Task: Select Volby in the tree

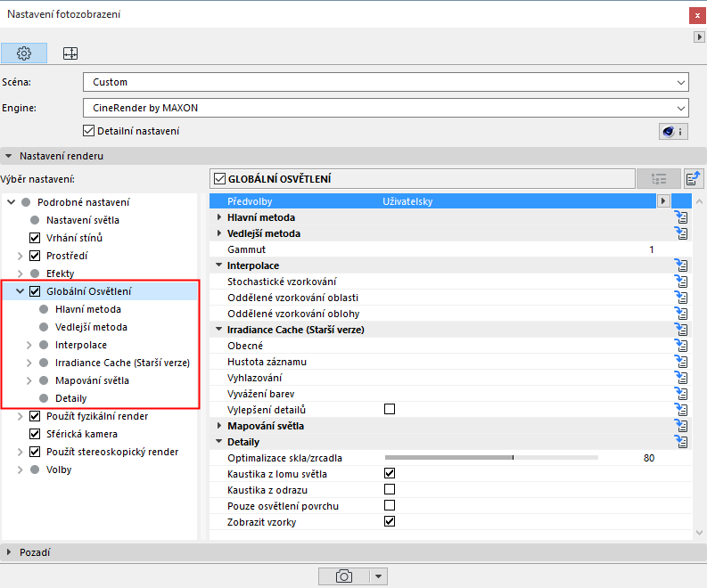Action: pos(59,470)
